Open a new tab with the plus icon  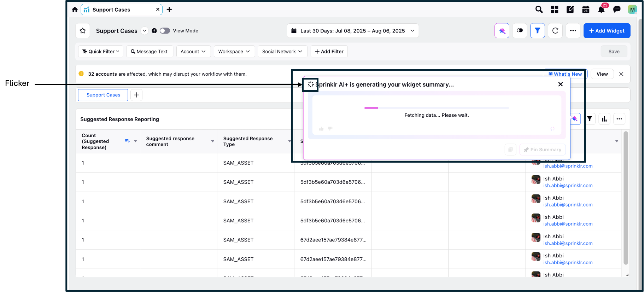(169, 10)
